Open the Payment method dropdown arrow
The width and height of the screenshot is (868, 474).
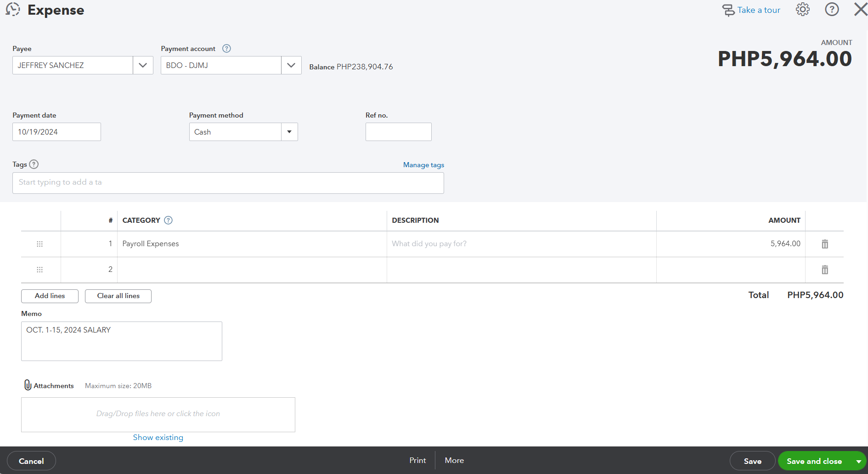pos(289,132)
